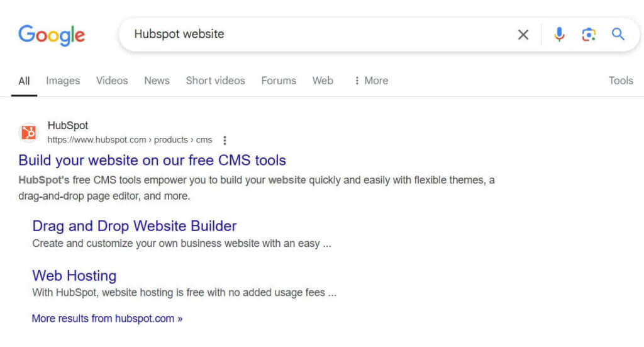Open the Web Hosting sitelink
The image size is (644, 347).
click(74, 275)
